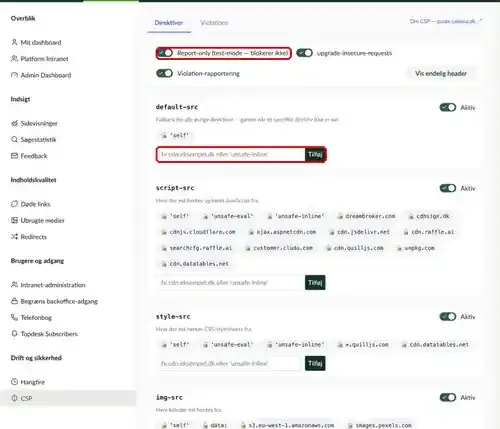Open Døde links icon
Viewport: 500px width, 429px height.
(x=14, y=204)
